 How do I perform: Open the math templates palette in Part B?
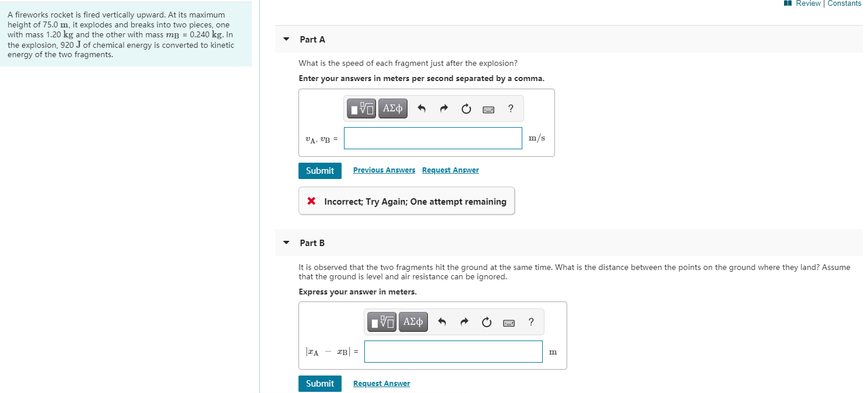tap(381, 321)
